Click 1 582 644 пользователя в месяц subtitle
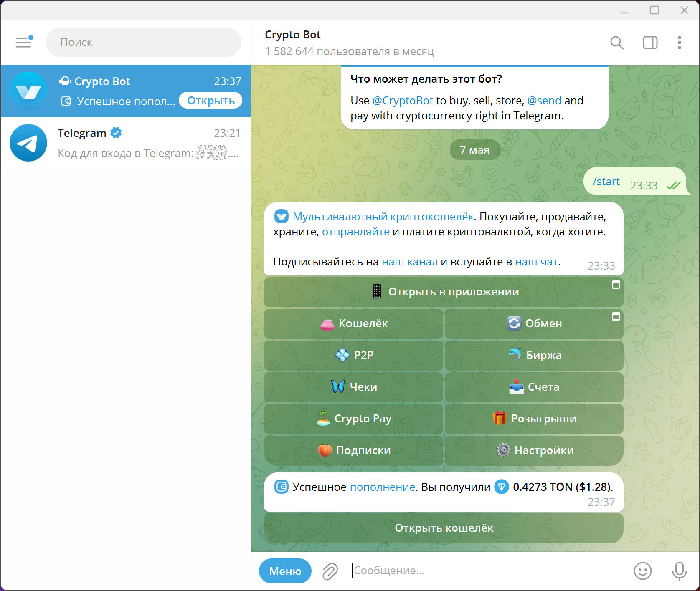700x591 pixels. (350, 51)
